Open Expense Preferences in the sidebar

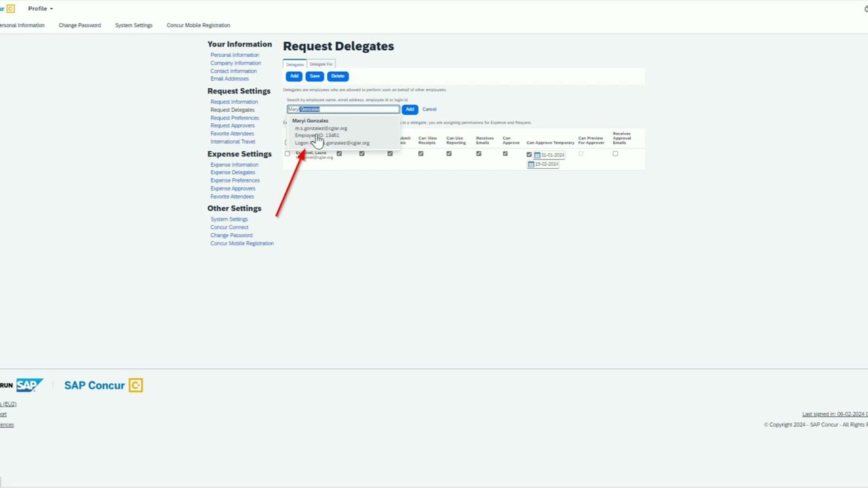click(x=235, y=180)
